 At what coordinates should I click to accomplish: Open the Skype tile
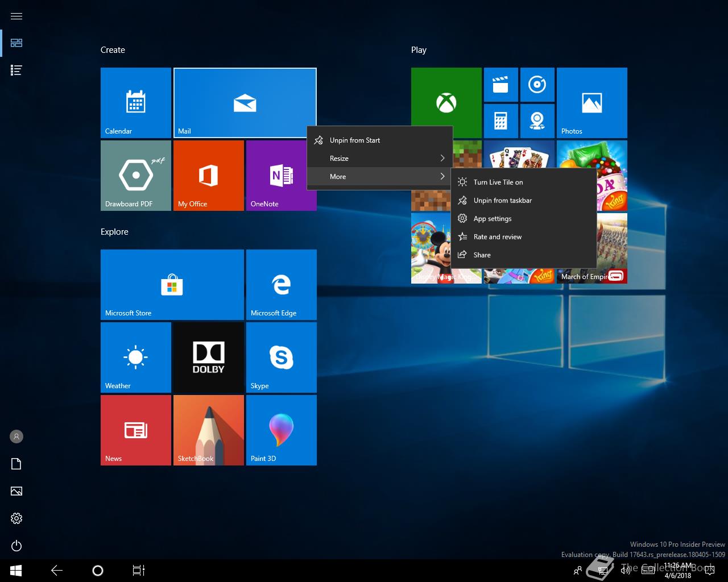click(282, 357)
